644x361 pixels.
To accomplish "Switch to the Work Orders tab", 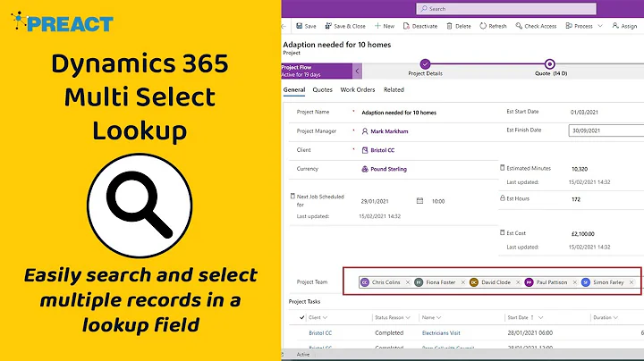I will coord(357,90).
